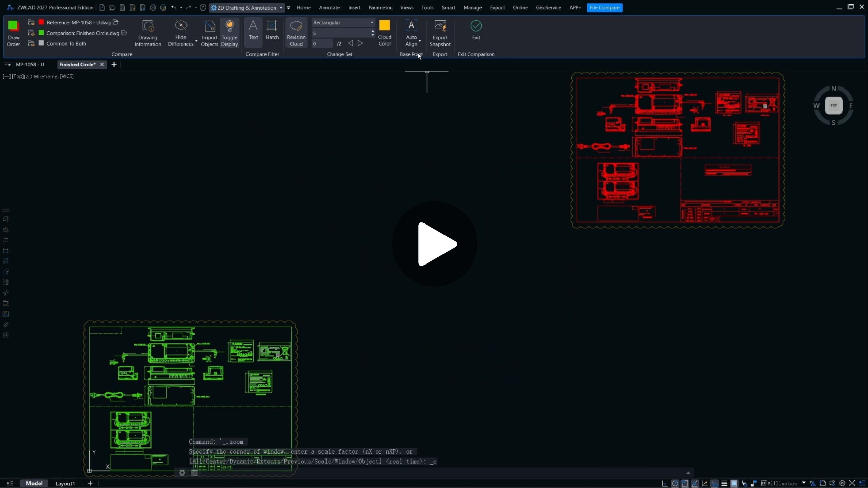This screenshot has height=488, width=868.
Task: Expand the Millimeters units dropdown in status bar
Action: pyautogui.click(x=803, y=483)
